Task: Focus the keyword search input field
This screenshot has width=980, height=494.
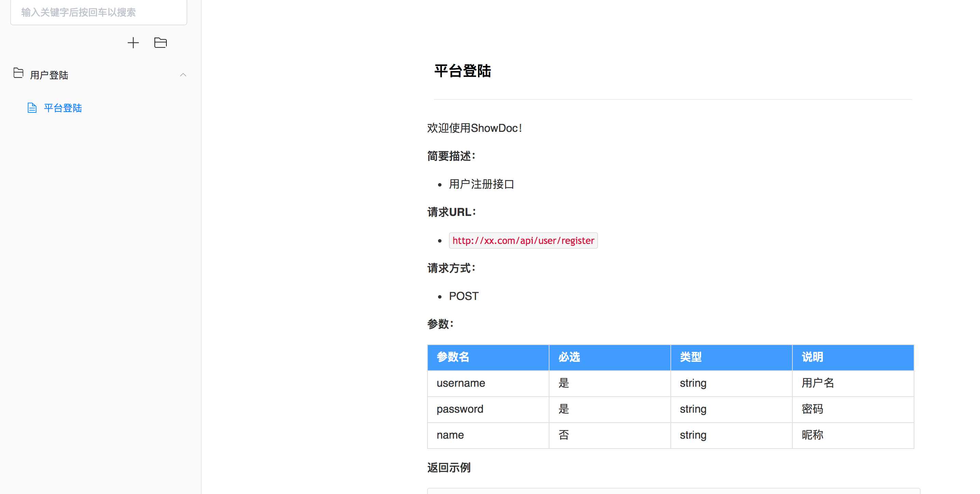Action: 98,12
